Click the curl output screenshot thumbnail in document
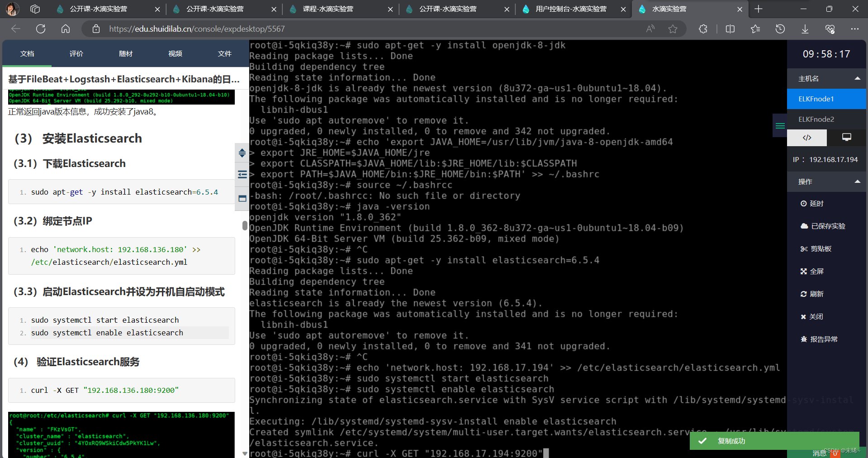This screenshot has width=868, height=458. (x=121, y=434)
